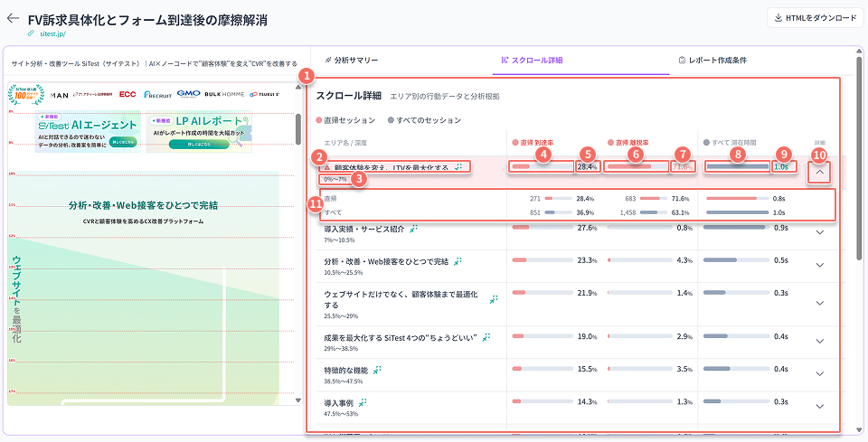Click the 100 laurel badge in preview
The image size is (868, 442).
coord(26,95)
